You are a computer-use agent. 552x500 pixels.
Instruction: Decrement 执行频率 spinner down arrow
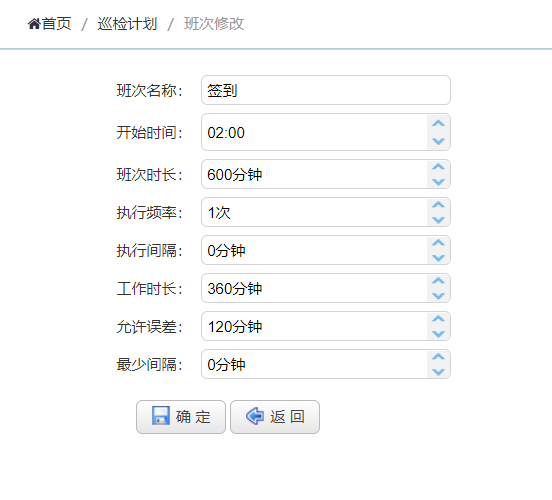pyautogui.click(x=438, y=220)
